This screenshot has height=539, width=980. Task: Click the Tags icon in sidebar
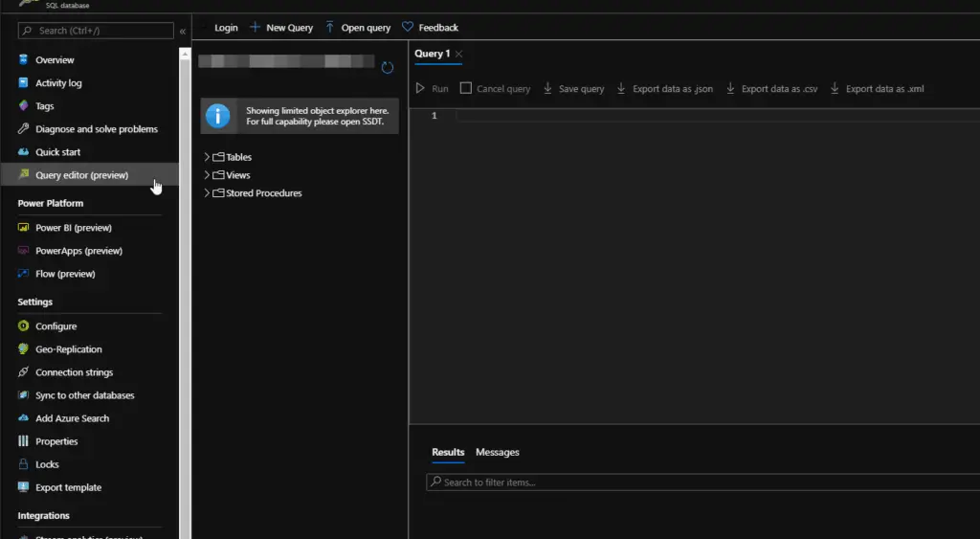tap(24, 106)
